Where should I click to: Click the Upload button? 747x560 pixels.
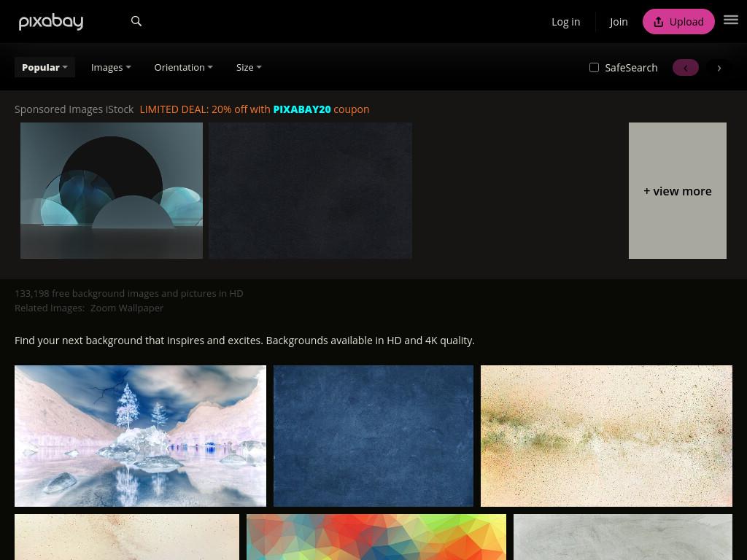point(678,21)
